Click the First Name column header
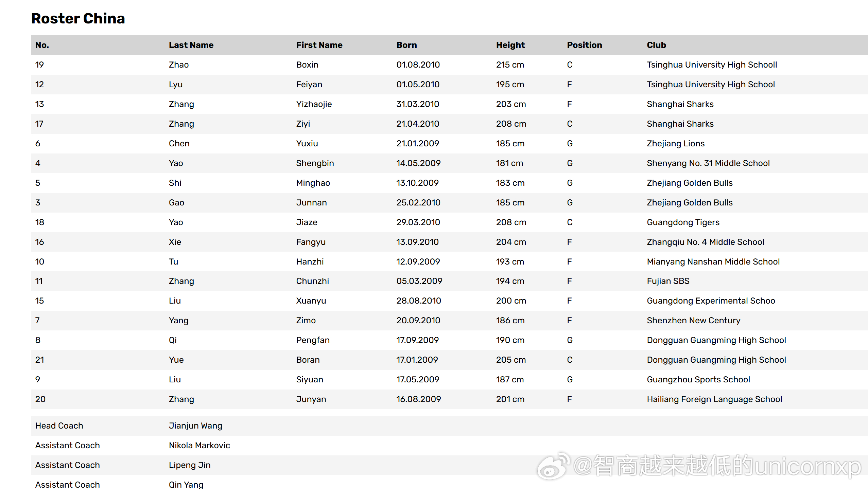 click(319, 45)
